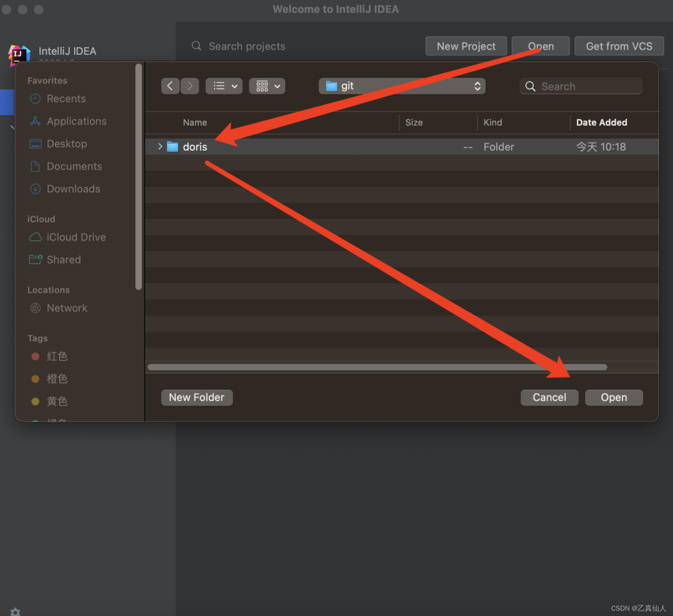Image resolution: width=673 pixels, height=616 pixels.
Task: Sort by the Name column header
Action: (x=195, y=123)
